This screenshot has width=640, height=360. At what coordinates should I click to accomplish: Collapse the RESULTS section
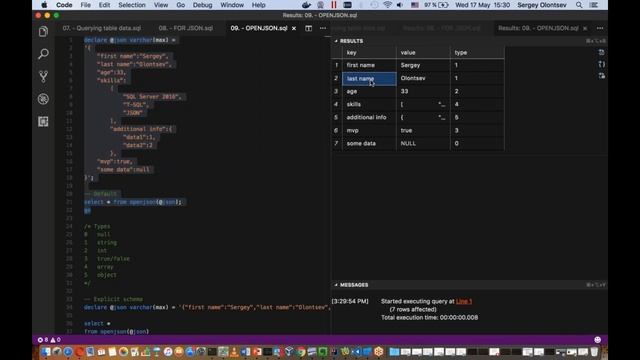pos(349,41)
